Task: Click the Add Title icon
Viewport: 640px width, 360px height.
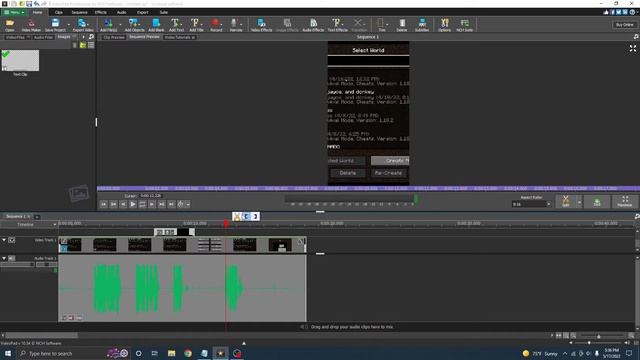Action: pos(196,25)
